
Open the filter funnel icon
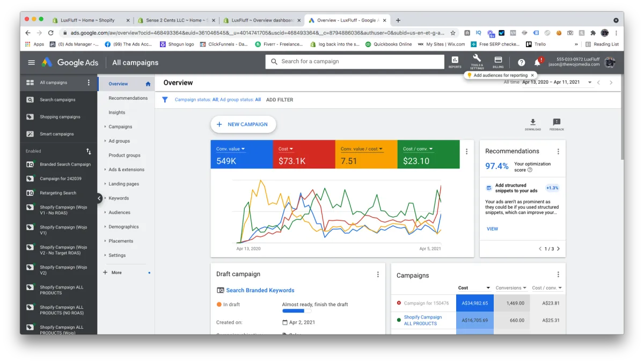(x=165, y=100)
